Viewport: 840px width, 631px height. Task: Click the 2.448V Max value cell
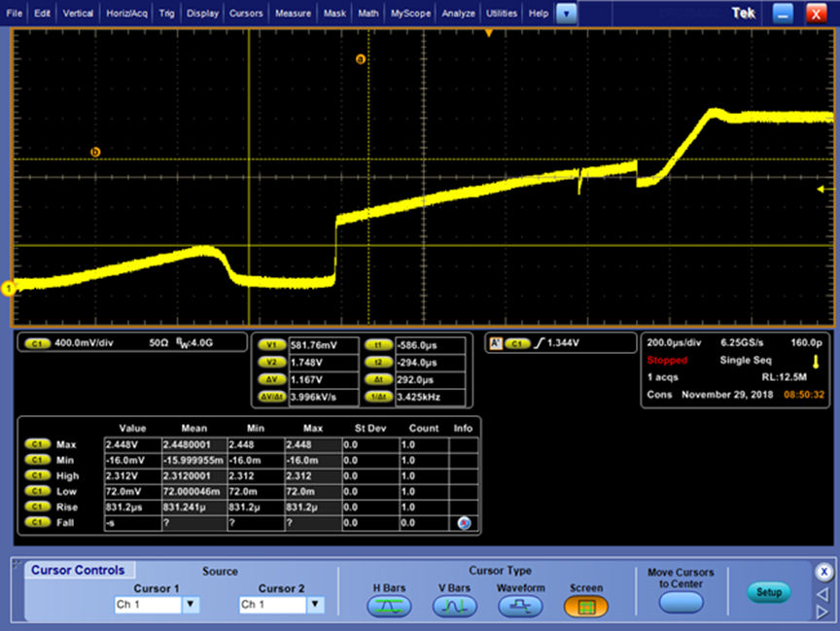pyautogui.click(x=133, y=444)
